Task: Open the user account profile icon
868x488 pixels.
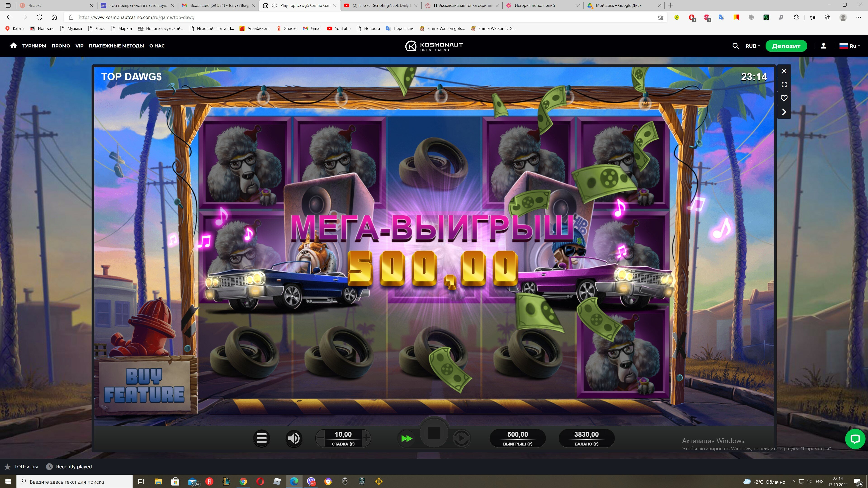Action: (823, 46)
